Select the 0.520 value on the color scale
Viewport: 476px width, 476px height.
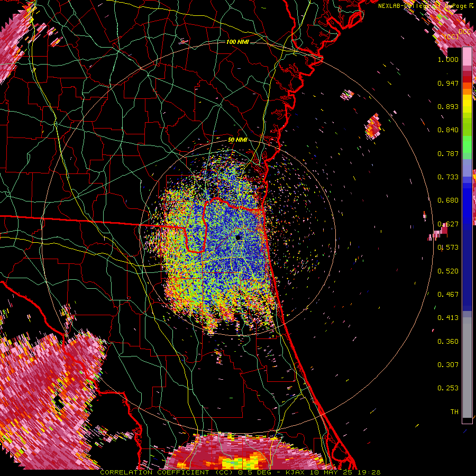coord(448,271)
